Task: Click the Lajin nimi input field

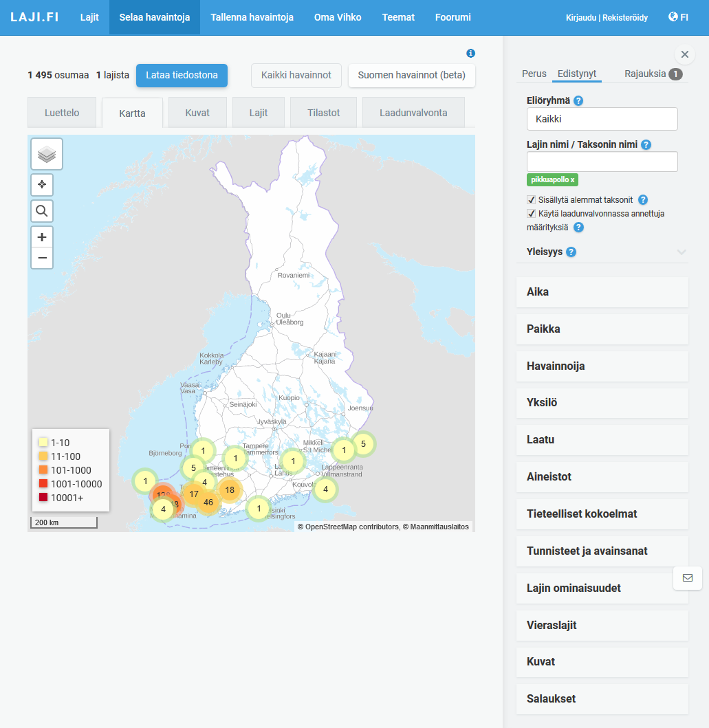Action: [602, 162]
